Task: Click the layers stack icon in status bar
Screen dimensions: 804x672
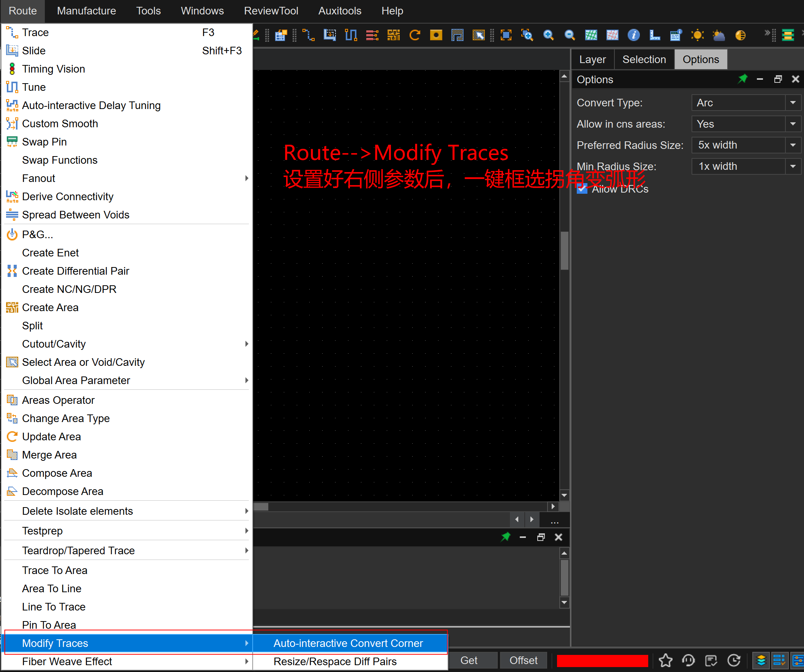Action: (761, 661)
